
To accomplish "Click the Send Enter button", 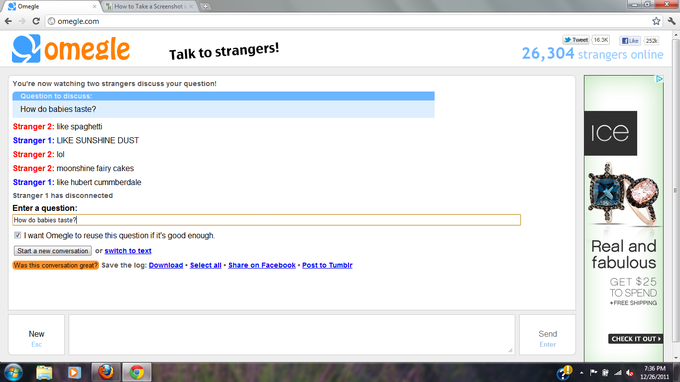I will click(547, 335).
